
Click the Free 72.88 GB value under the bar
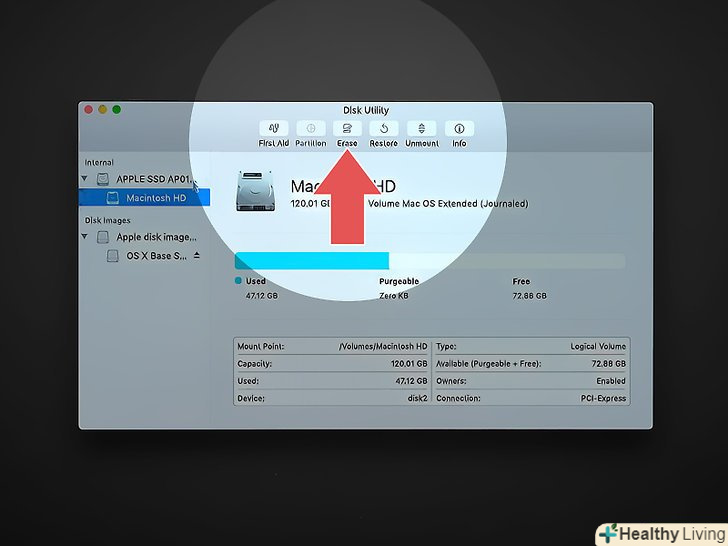pyautogui.click(x=529, y=296)
